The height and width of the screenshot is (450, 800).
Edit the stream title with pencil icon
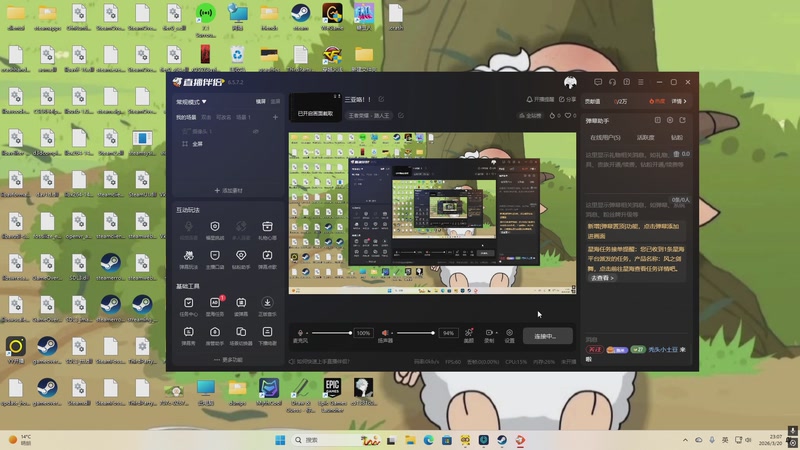point(381,99)
